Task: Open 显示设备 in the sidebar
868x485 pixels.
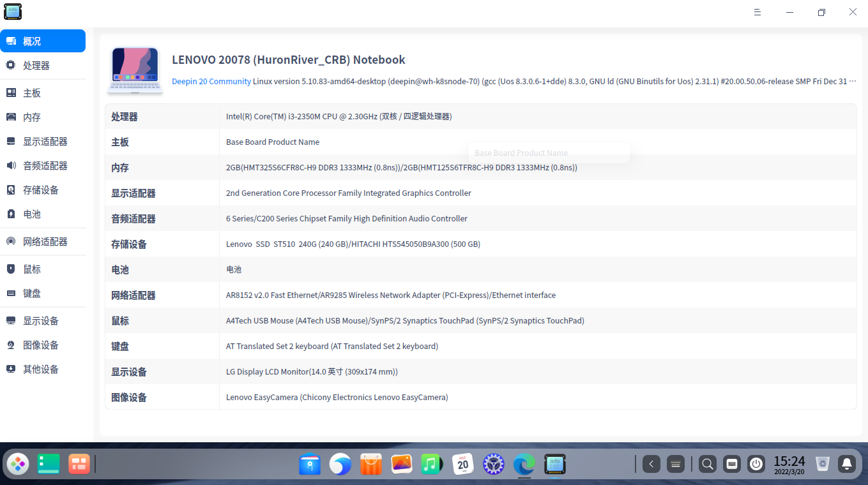Action: coord(43,321)
